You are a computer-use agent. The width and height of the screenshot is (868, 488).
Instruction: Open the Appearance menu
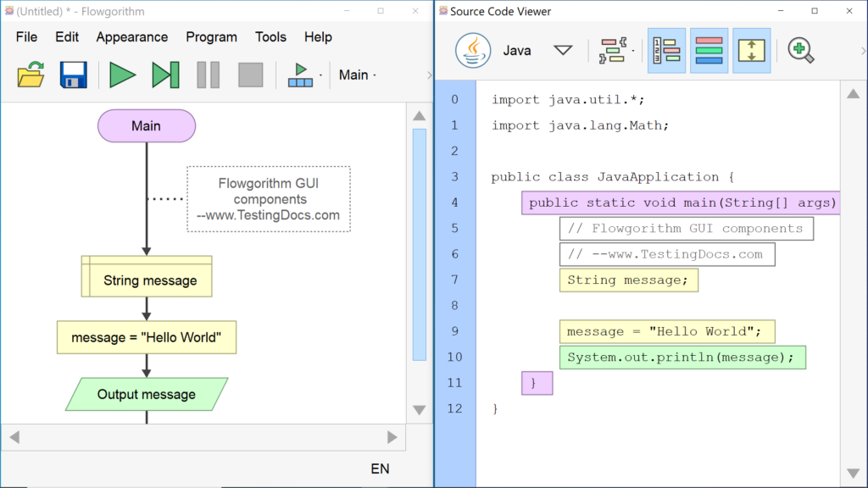[x=131, y=37]
